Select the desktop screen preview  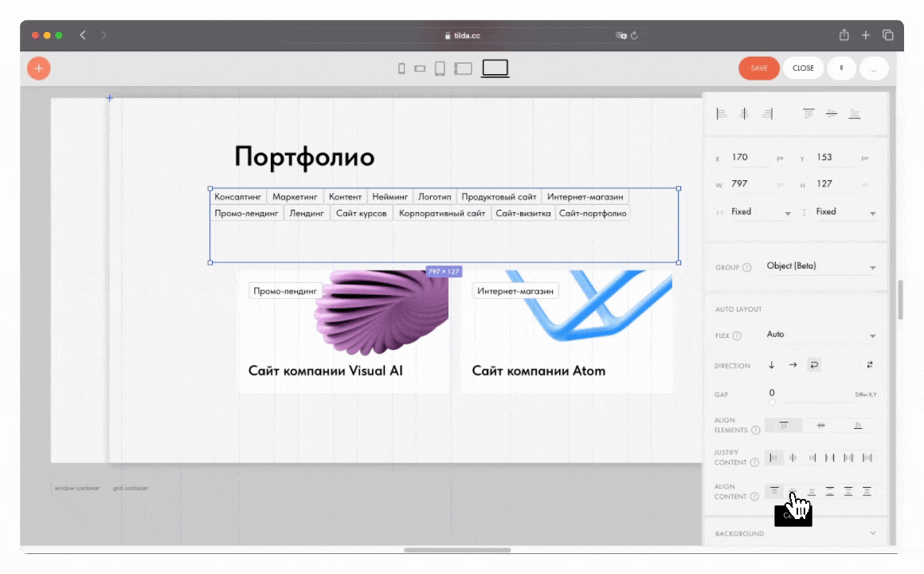[495, 69]
